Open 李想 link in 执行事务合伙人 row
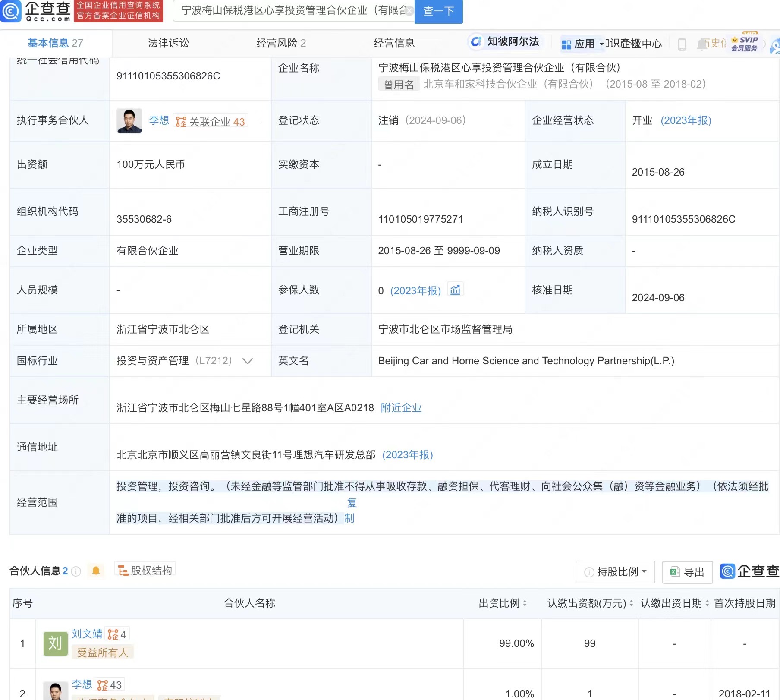 159,120
